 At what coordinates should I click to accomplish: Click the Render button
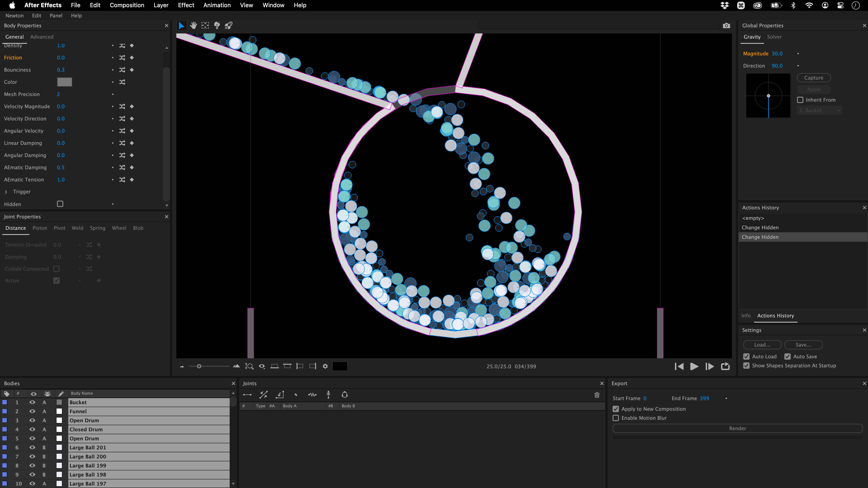click(737, 428)
